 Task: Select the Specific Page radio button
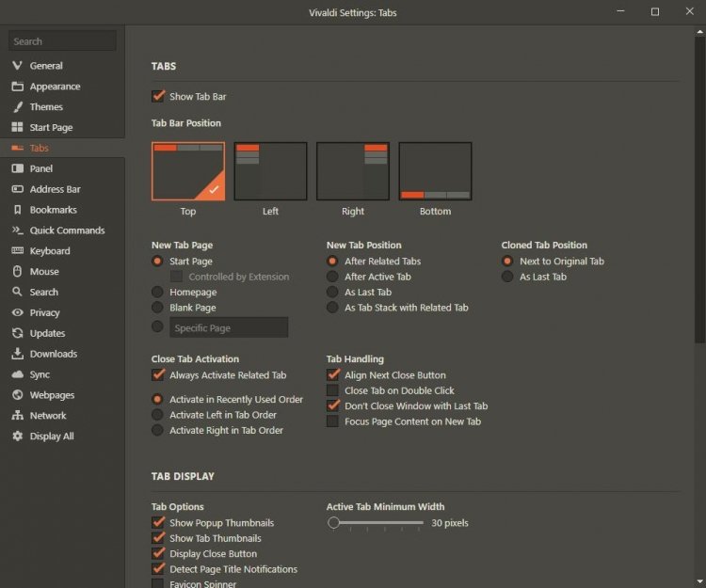click(157, 326)
